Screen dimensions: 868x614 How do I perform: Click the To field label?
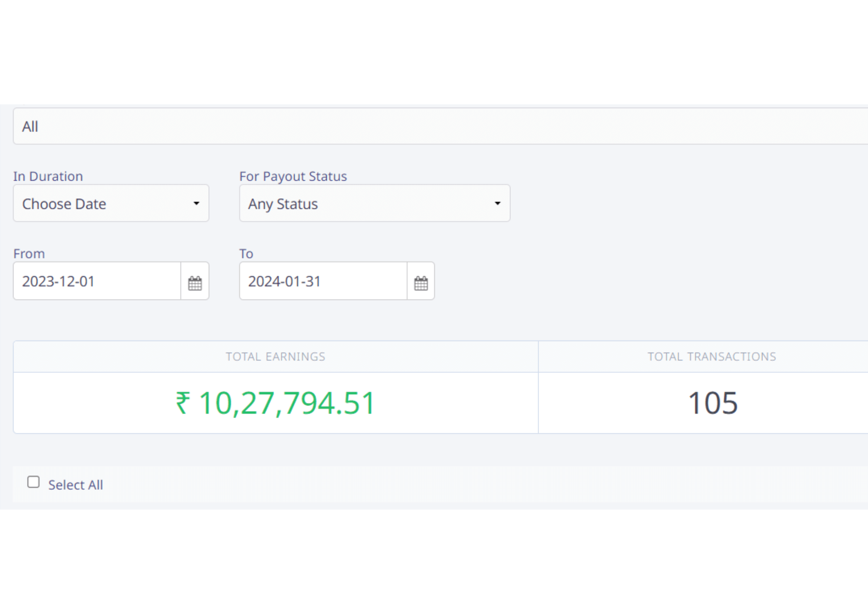pyautogui.click(x=246, y=254)
